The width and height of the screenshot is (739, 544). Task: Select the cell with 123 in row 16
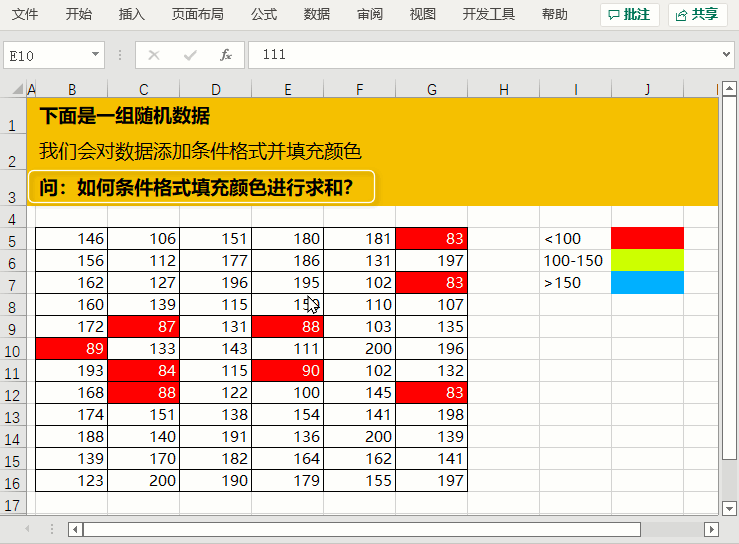(x=72, y=480)
